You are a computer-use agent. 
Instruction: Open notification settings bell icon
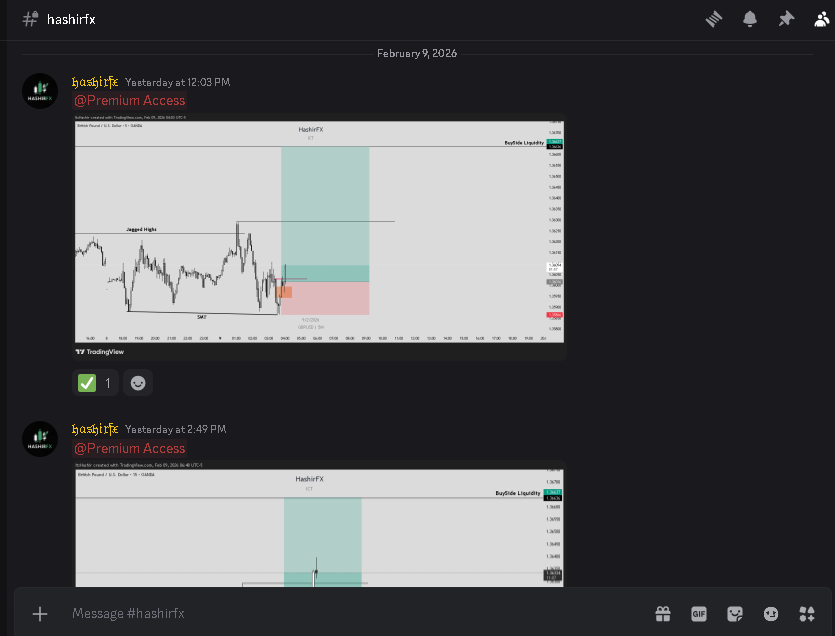[750, 19]
